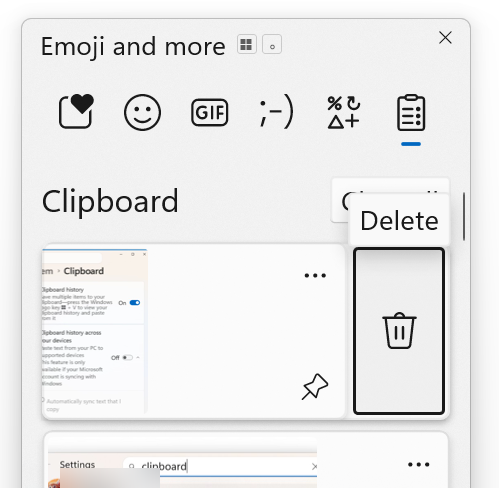Close the Emoji and more panel
The width and height of the screenshot is (499, 488).
coord(445,38)
